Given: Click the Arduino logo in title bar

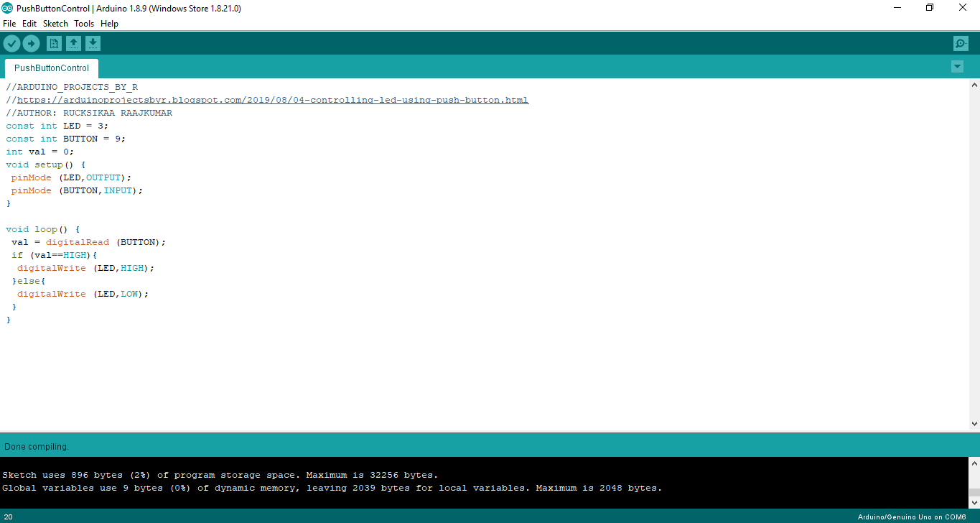Looking at the screenshot, I should point(7,8).
